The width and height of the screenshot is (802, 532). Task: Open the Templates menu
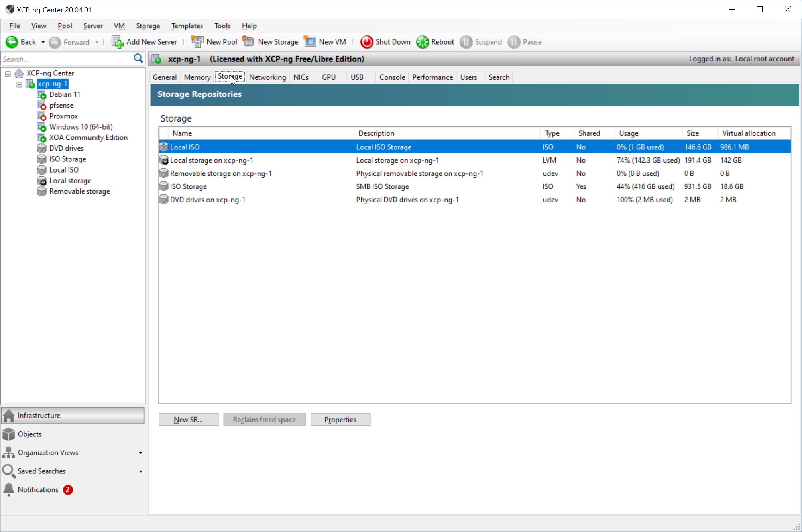point(187,26)
